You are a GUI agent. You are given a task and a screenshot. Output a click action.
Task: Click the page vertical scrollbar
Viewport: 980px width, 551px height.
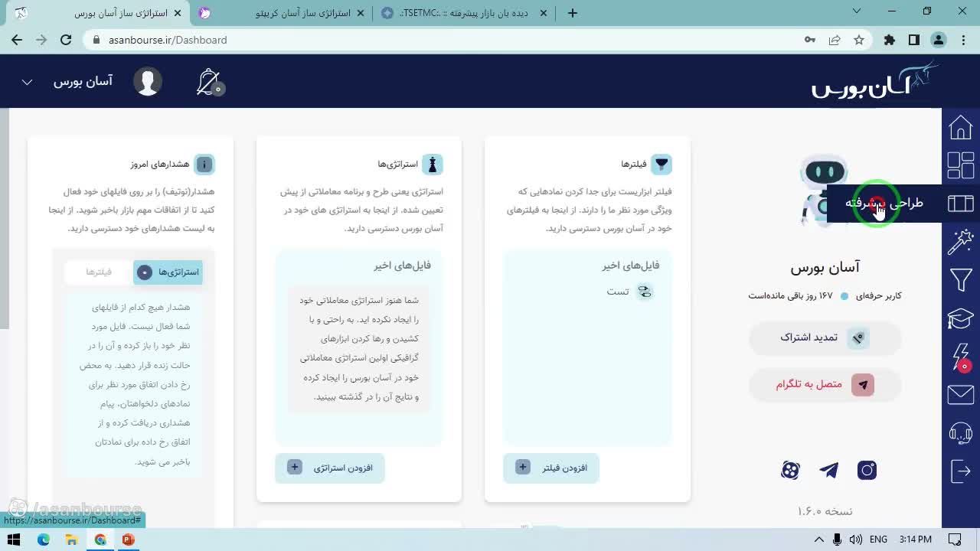(x=4, y=219)
